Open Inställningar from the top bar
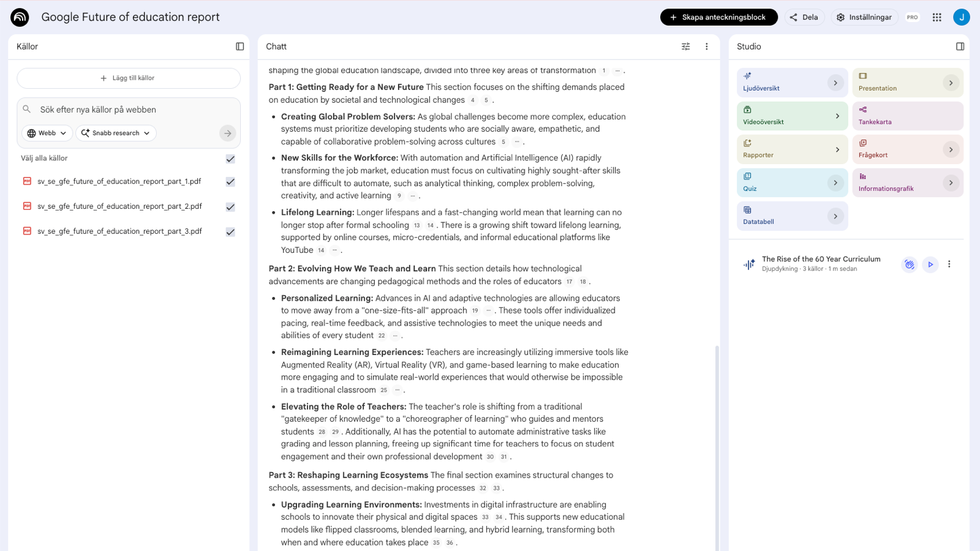 pos(864,17)
